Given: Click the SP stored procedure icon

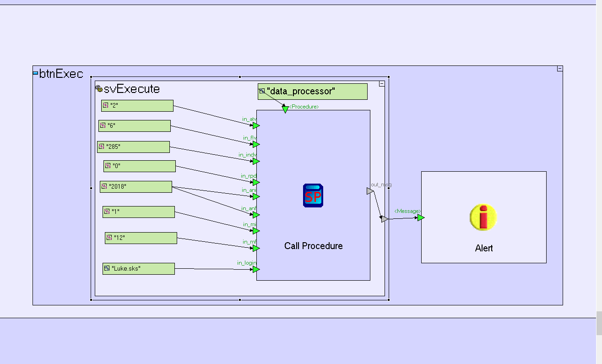Looking at the screenshot, I should coord(313,196).
